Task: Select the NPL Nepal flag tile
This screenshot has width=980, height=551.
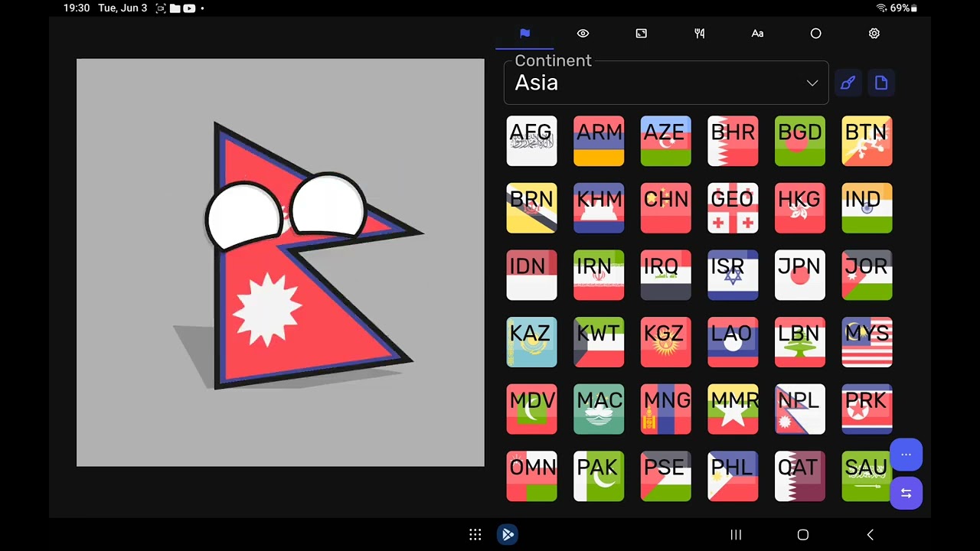Action: 800,409
